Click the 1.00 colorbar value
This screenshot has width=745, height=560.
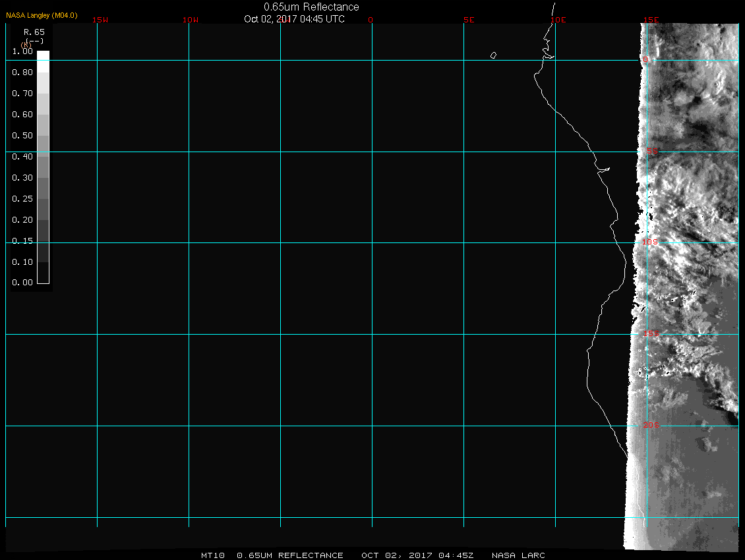coord(22,51)
